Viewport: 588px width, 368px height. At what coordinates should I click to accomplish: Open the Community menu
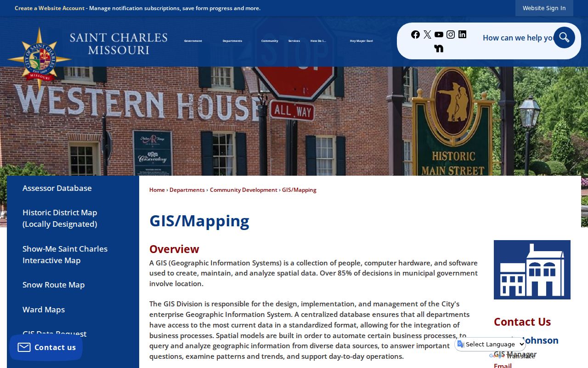pos(270,41)
